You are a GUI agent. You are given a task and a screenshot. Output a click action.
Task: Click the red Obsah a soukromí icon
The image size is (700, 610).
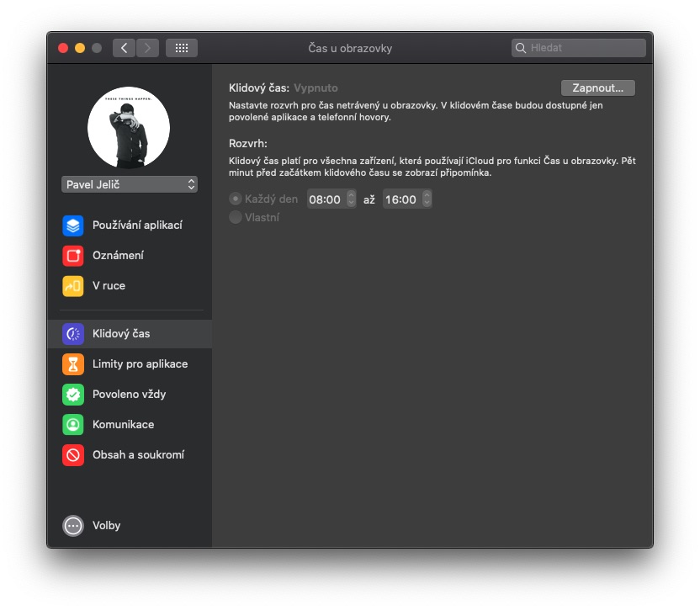pos(72,455)
